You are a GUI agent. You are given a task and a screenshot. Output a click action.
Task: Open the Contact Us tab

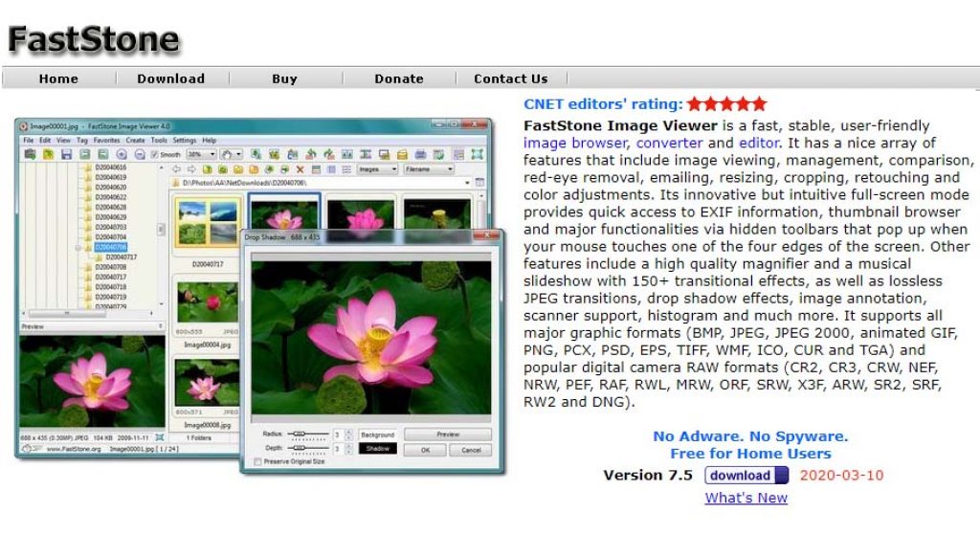pyautogui.click(x=511, y=78)
